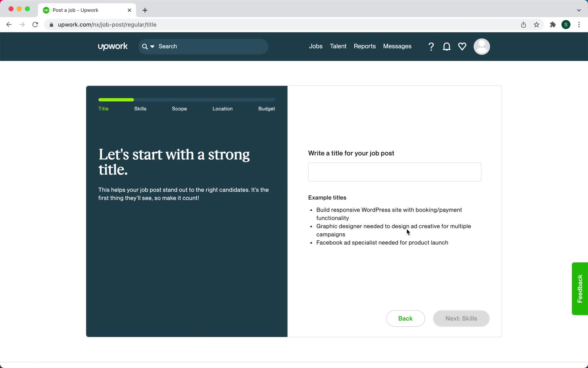Open notifications bell icon

(x=447, y=47)
